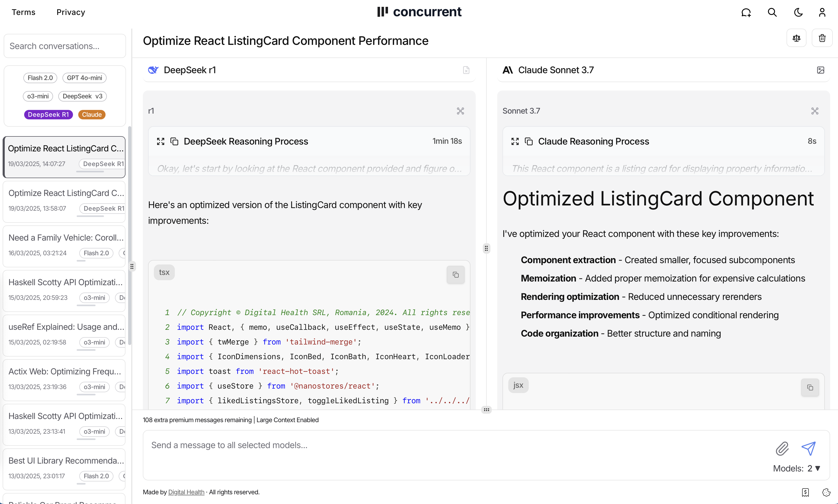Toggle the Flash 2.0 model filter chip
This screenshot has height=504, width=838.
[x=40, y=78]
